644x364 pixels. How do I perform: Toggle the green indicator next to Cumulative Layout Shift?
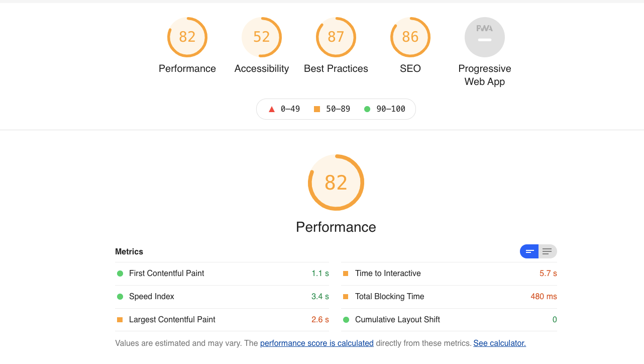click(345, 319)
